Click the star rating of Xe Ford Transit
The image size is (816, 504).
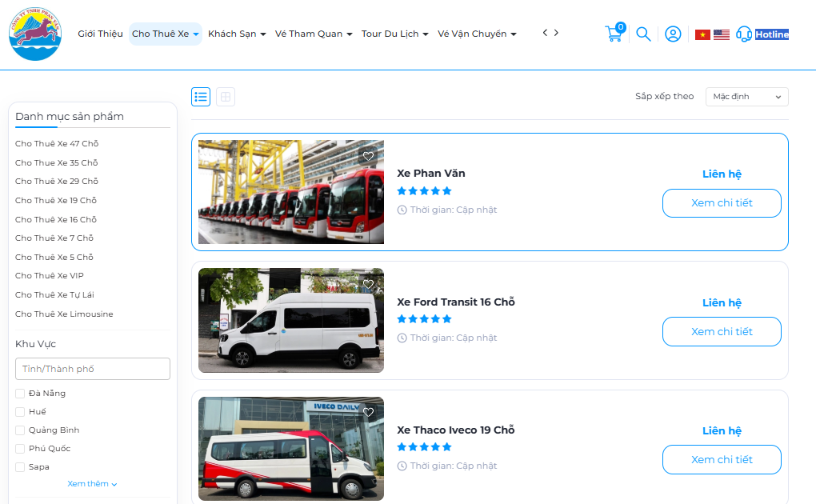coord(424,319)
